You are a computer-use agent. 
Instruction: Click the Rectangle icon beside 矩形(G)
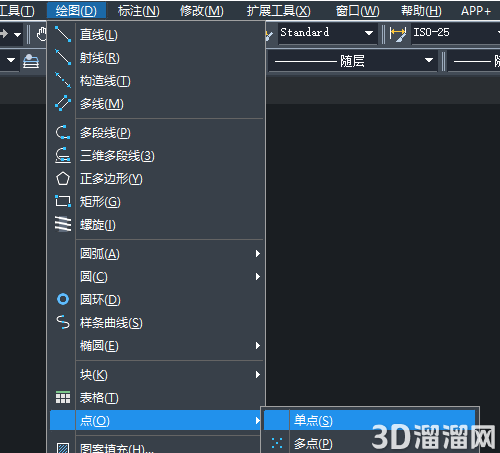click(x=63, y=201)
